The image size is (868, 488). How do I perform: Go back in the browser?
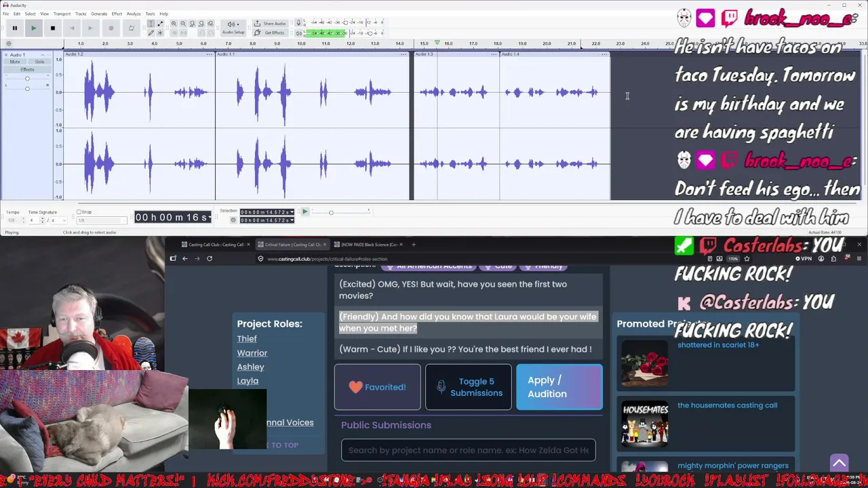point(184,258)
